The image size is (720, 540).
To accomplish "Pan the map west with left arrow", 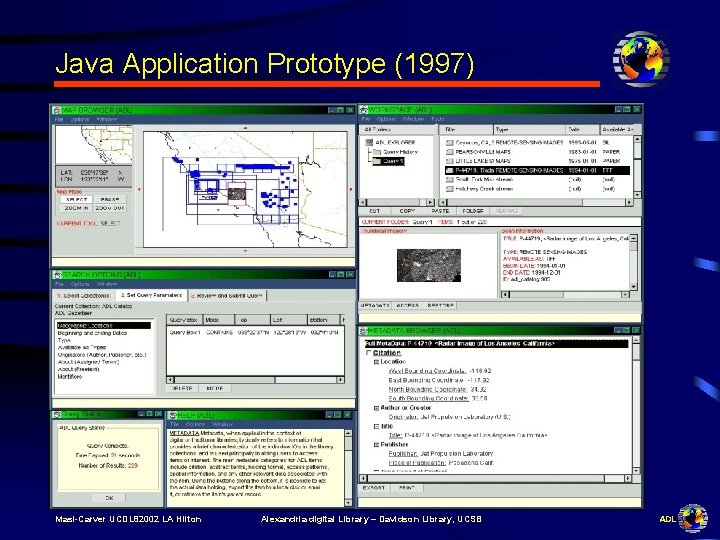I will pyautogui.click(x=139, y=189).
